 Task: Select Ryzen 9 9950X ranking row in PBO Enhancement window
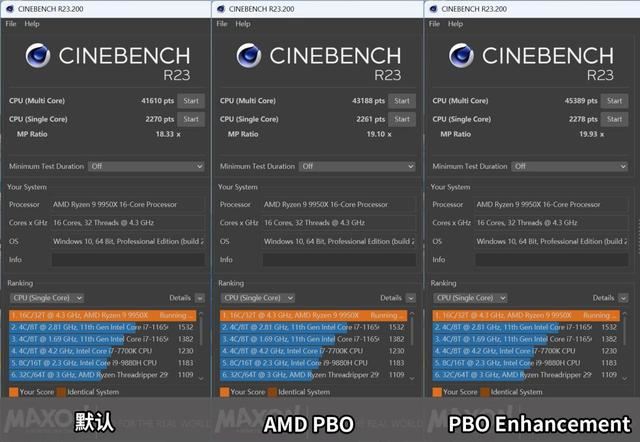[526, 315]
